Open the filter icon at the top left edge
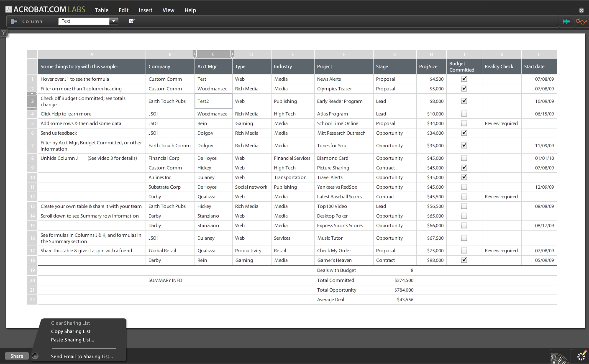Image resolution: width=589 pixels, height=364 pixels. tap(3, 33)
